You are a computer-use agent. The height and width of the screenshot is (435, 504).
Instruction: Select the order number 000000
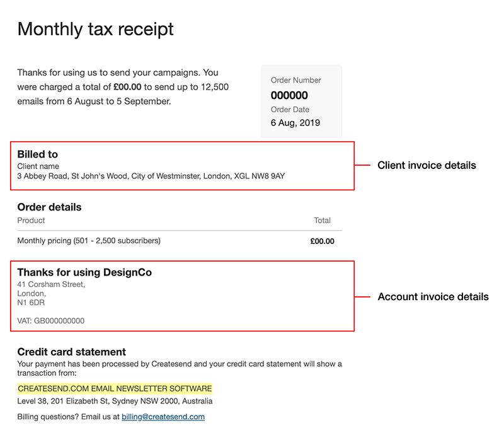pyautogui.click(x=289, y=95)
